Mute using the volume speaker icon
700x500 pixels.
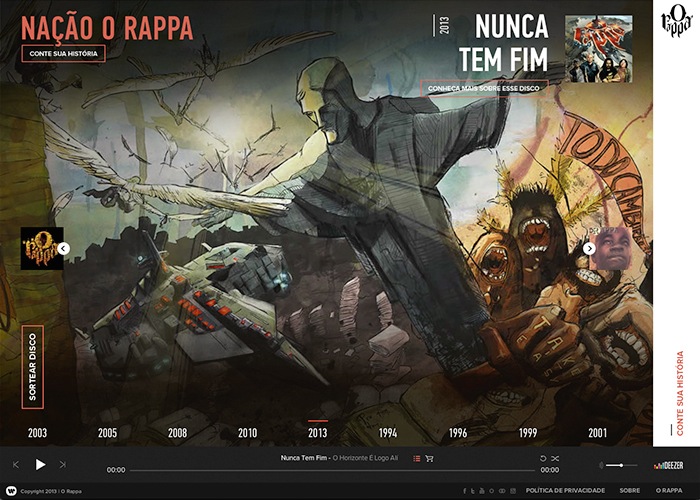[601, 465]
